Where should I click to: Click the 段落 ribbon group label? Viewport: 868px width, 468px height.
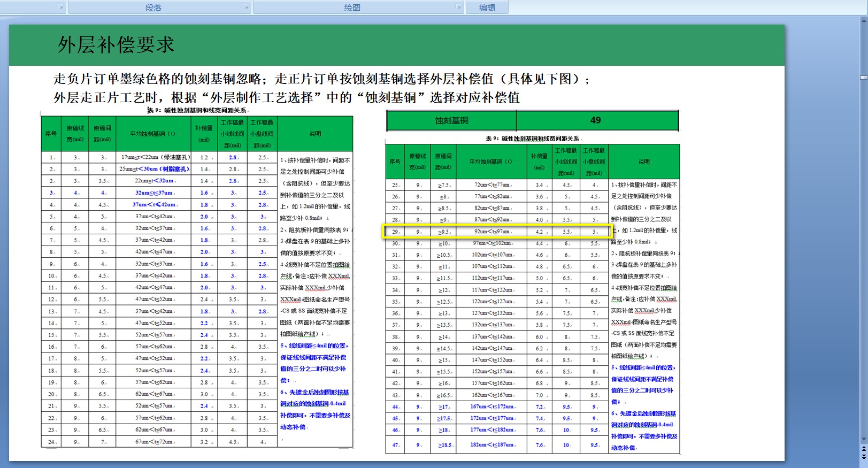(153, 7)
